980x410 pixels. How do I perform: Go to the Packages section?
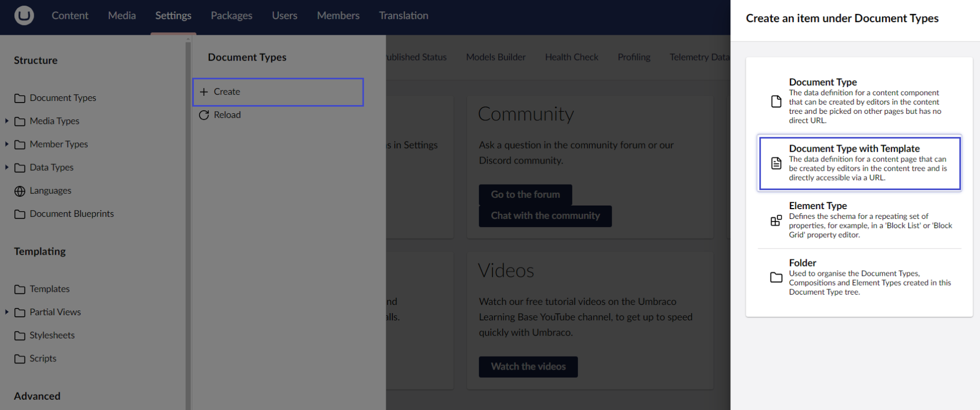(x=231, y=15)
